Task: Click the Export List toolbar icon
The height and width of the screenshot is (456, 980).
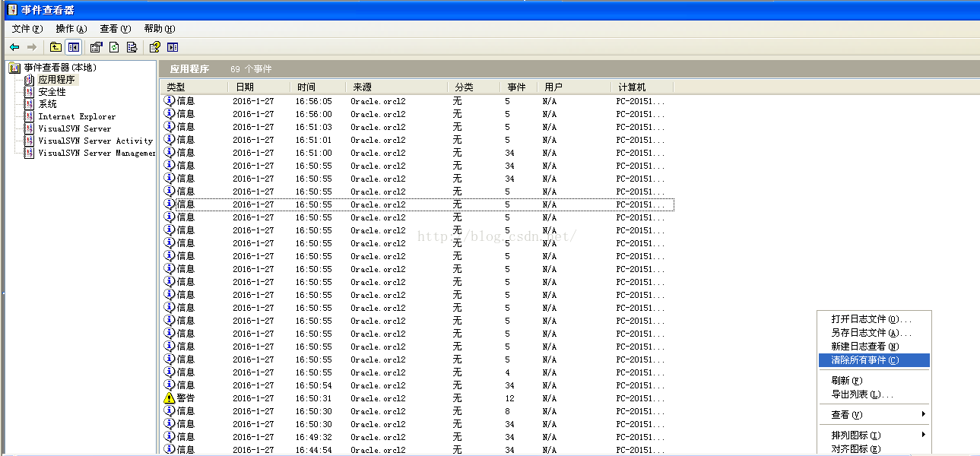Action: [x=132, y=47]
